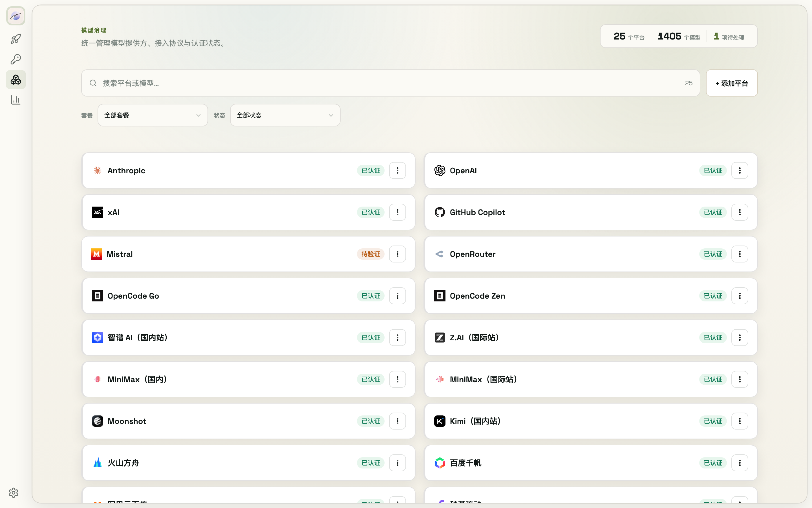
Task: Click the Kimi logo icon
Action: pyautogui.click(x=440, y=421)
